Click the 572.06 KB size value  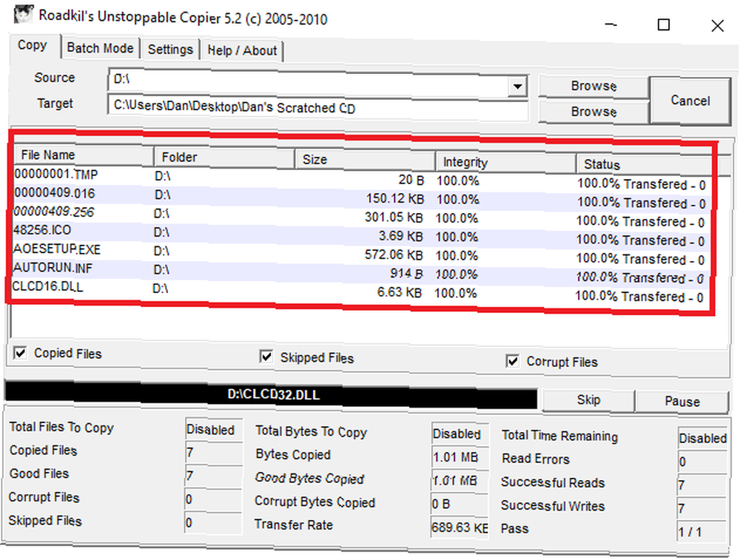pos(394,255)
